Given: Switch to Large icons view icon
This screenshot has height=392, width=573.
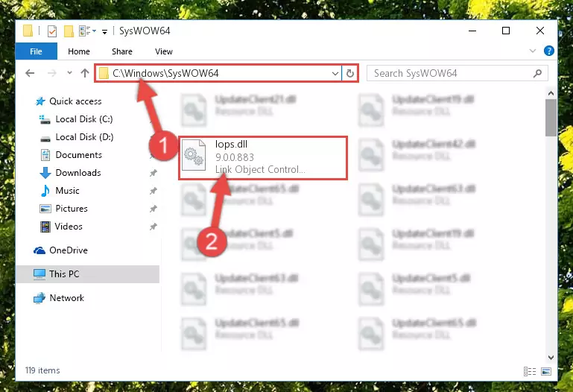Looking at the screenshot, I should click(546, 372).
